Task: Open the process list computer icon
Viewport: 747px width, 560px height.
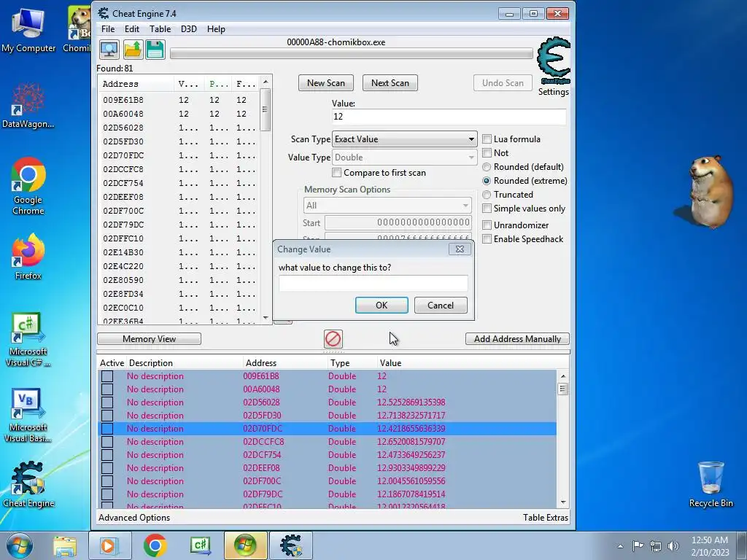Action: 109,50
